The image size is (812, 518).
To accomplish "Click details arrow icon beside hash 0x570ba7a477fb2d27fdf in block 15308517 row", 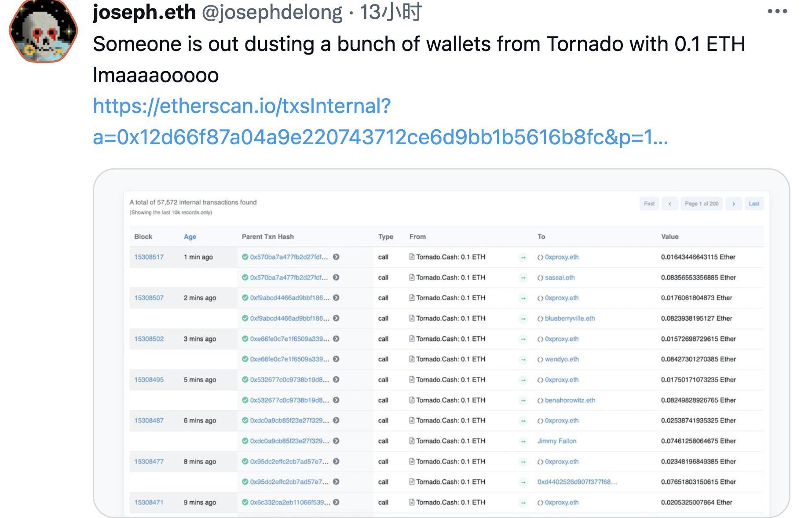I will [x=336, y=257].
